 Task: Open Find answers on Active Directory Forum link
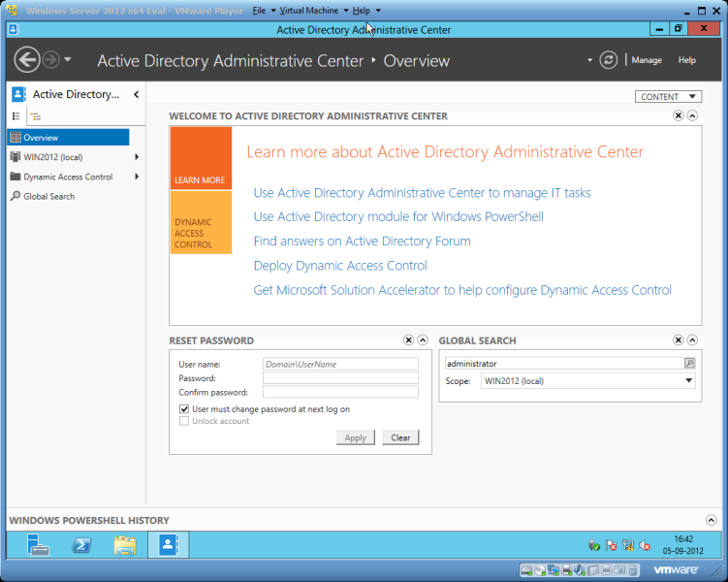[362, 242]
